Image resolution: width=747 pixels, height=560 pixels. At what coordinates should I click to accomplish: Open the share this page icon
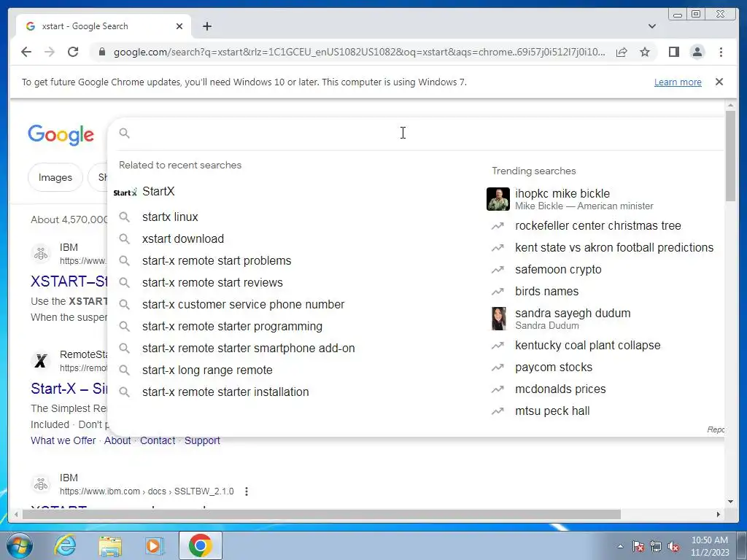tap(622, 52)
